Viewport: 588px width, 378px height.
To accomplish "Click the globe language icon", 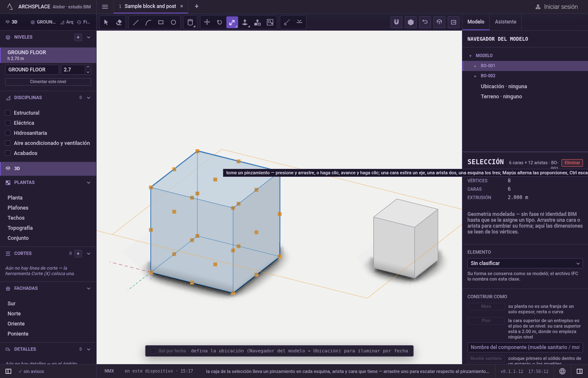I will pyautogui.click(x=562, y=371).
